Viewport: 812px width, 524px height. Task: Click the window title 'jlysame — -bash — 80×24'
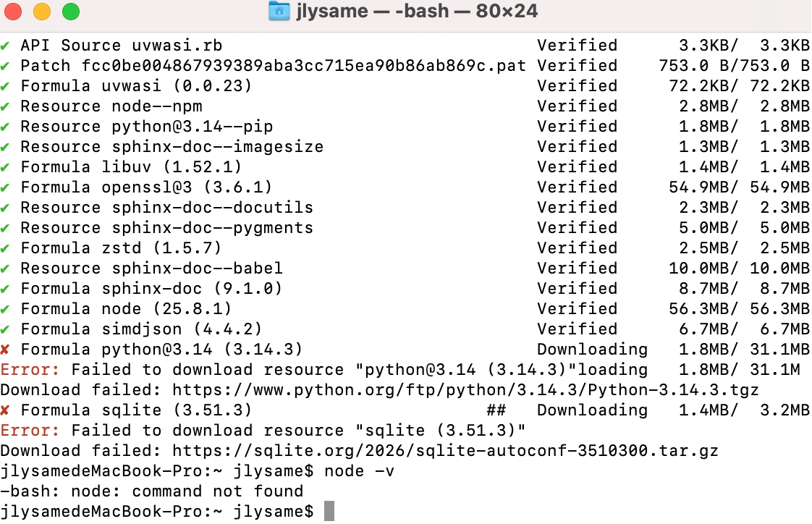point(417,12)
